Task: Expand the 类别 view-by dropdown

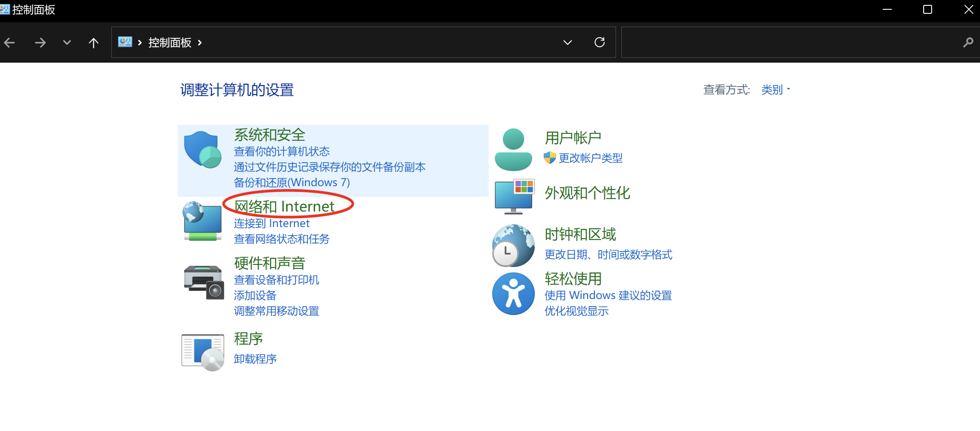Action: point(775,90)
